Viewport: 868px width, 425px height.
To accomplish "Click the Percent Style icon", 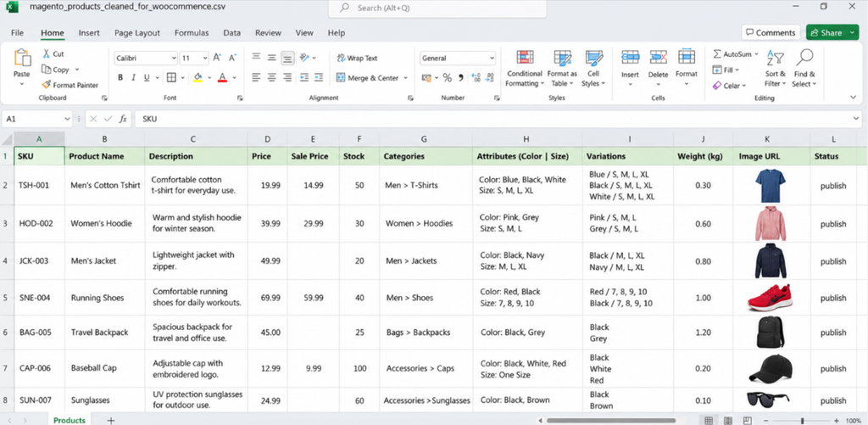I will (x=447, y=78).
